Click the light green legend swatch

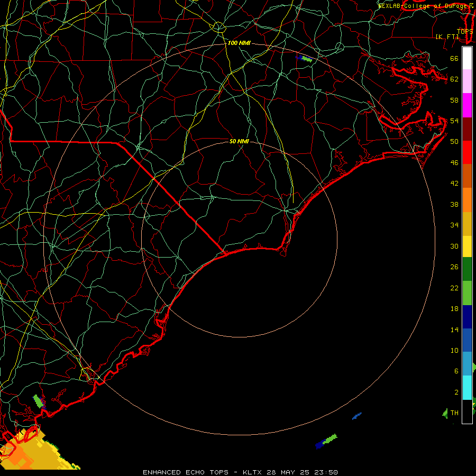pyautogui.click(x=467, y=293)
